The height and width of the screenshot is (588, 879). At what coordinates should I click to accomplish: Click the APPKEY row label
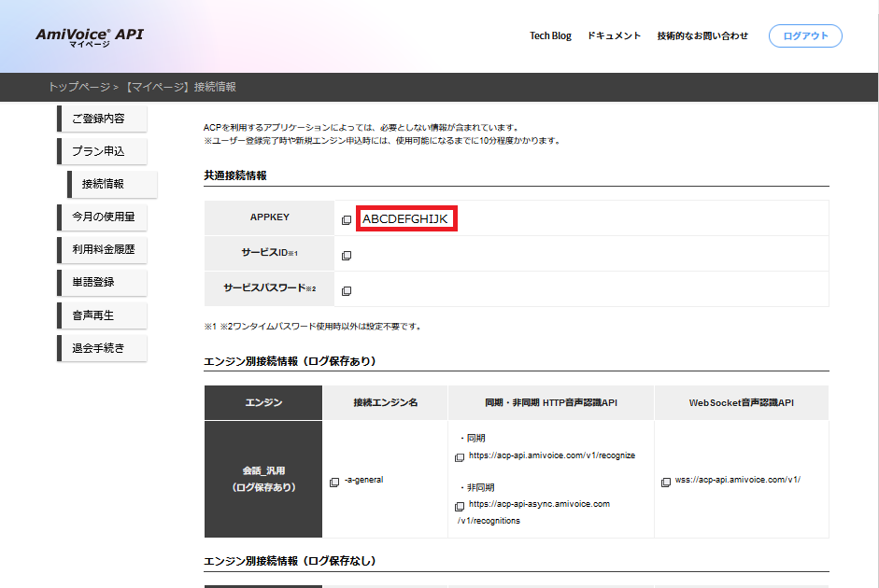tap(270, 217)
